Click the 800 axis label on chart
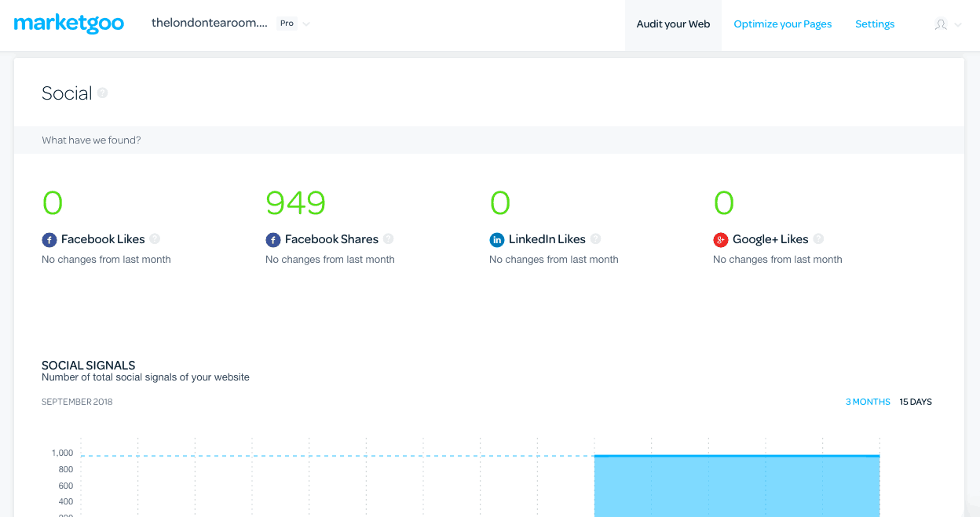Viewport: 980px width, 517px height. [65, 470]
